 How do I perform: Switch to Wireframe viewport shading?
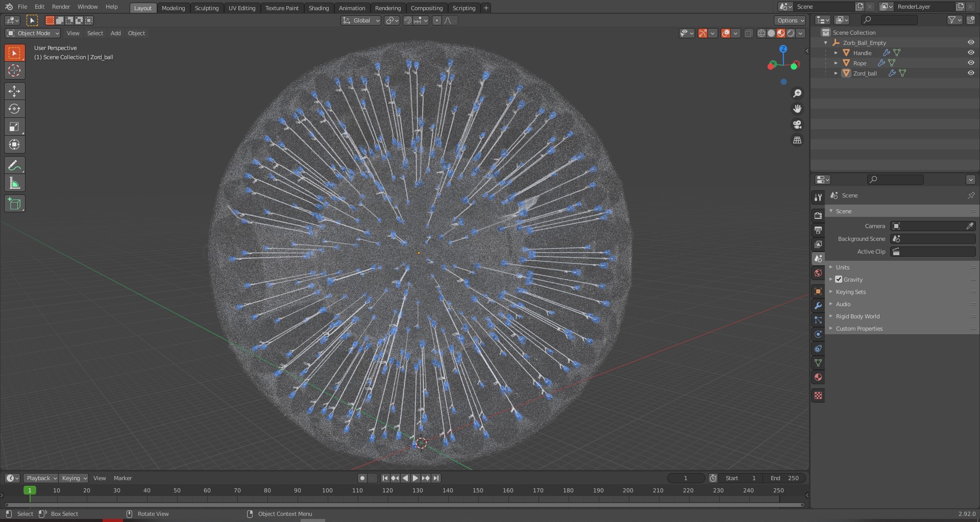(x=762, y=33)
